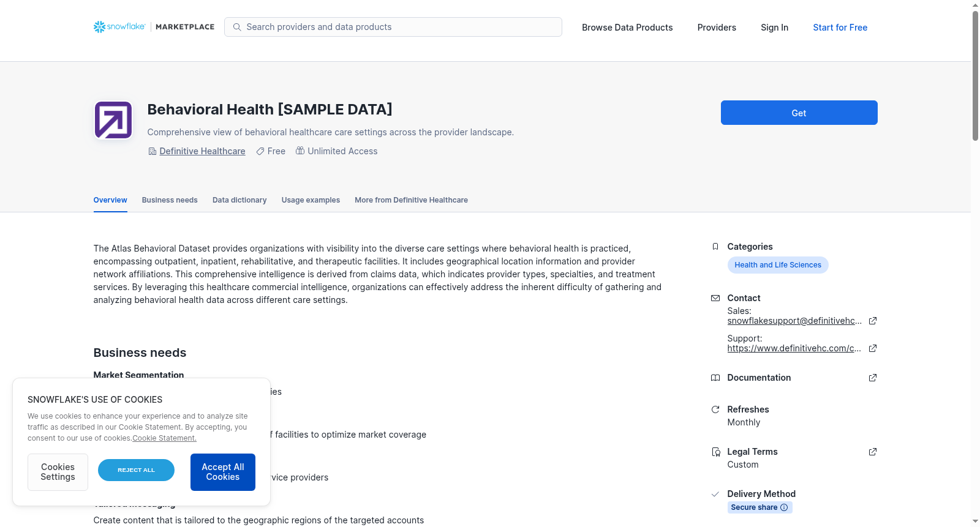
Task: Click the Snowflake logo
Action: (119, 27)
